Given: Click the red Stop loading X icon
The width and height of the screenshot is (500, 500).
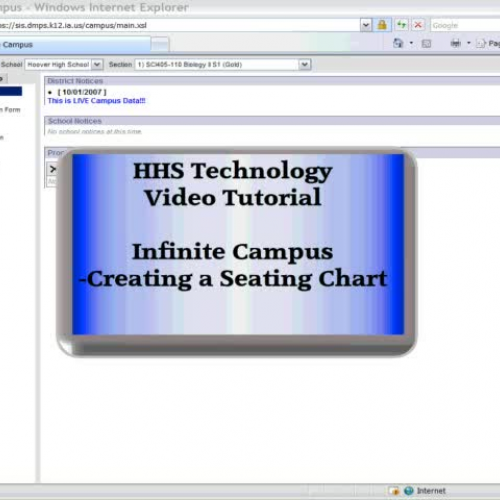Looking at the screenshot, I should click(x=418, y=25).
